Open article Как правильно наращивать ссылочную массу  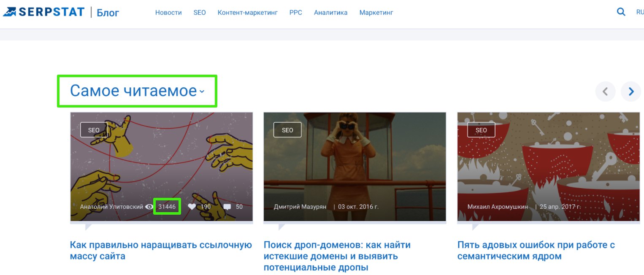(x=161, y=250)
